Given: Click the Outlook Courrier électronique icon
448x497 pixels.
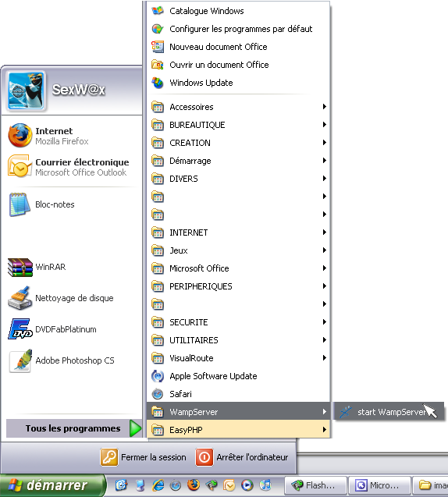Looking at the screenshot, I should [20, 165].
